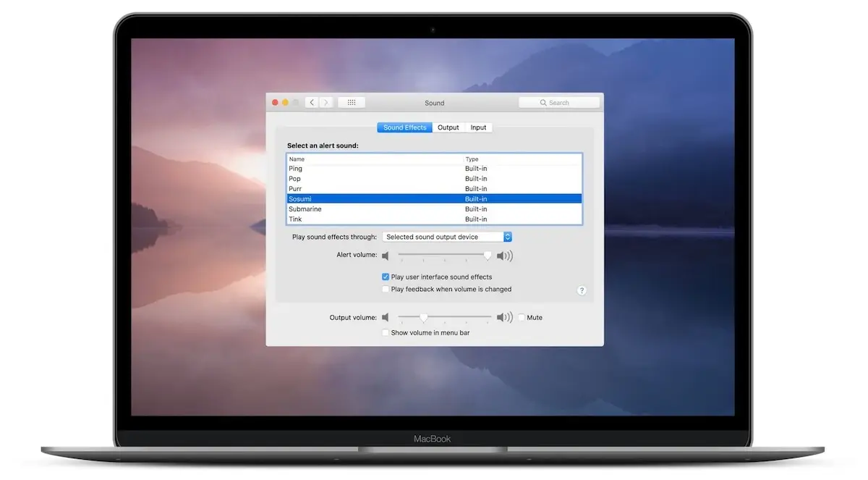Enable Play feedback when volume is changed
The image size is (868, 480).
tap(386, 289)
